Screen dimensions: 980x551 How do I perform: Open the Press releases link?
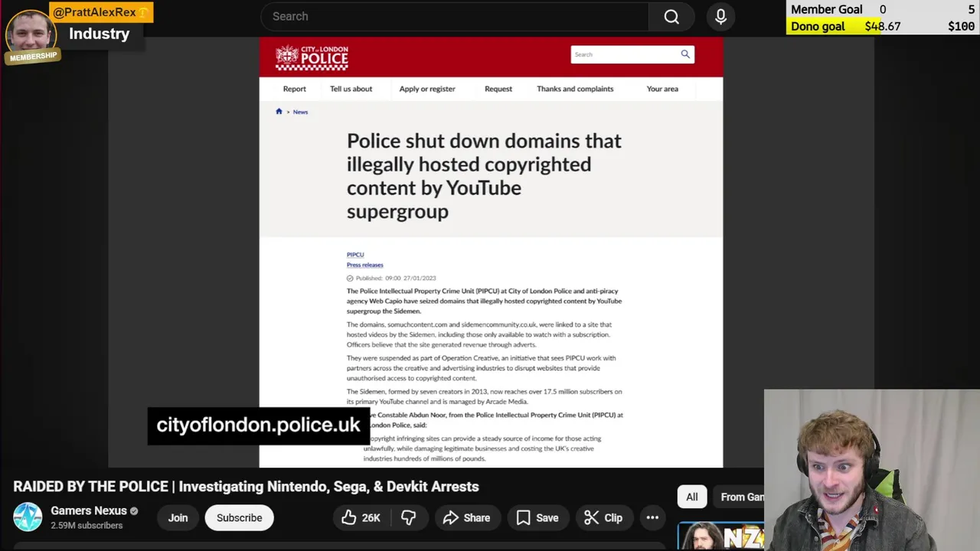pos(364,265)
